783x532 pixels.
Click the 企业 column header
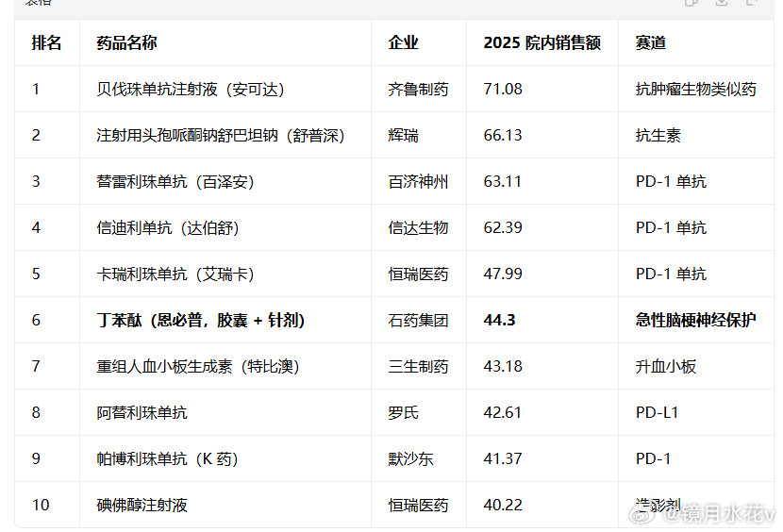pyautogui.click(x=404, y=43)
